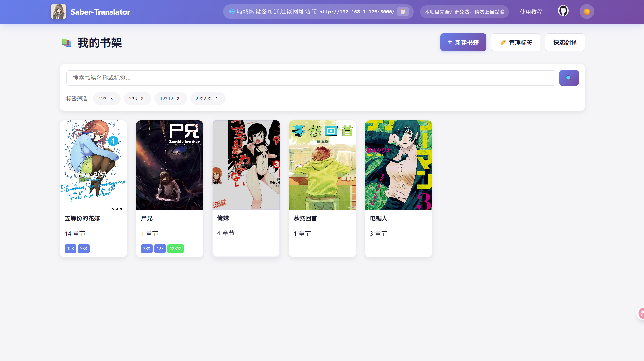Click the globe icon before LAN address
This screenshot has width=644, height=361.
click(232, 12)
